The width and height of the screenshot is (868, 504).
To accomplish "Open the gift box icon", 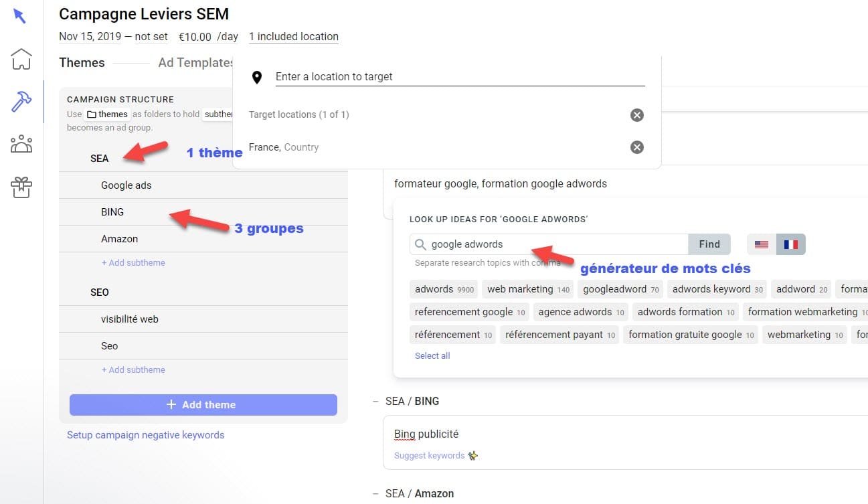I will (21, 187).
